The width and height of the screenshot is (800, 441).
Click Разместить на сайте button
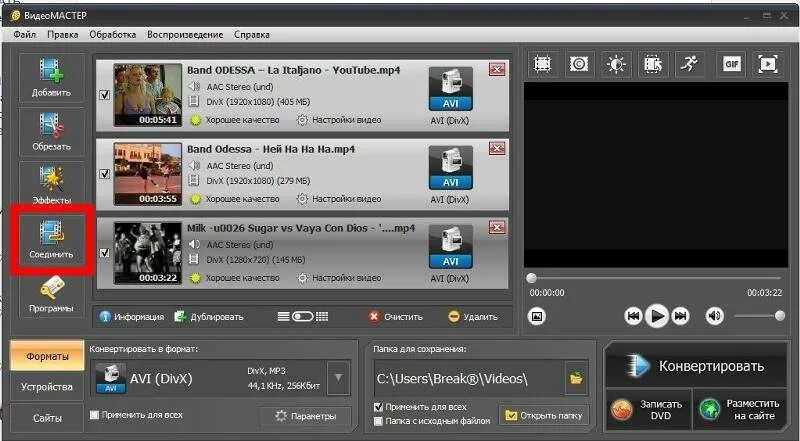point(740,409)
